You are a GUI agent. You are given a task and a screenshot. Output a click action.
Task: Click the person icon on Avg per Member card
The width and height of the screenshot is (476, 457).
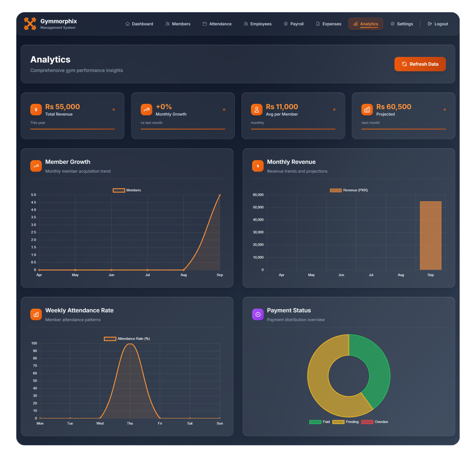coord(257,109)
